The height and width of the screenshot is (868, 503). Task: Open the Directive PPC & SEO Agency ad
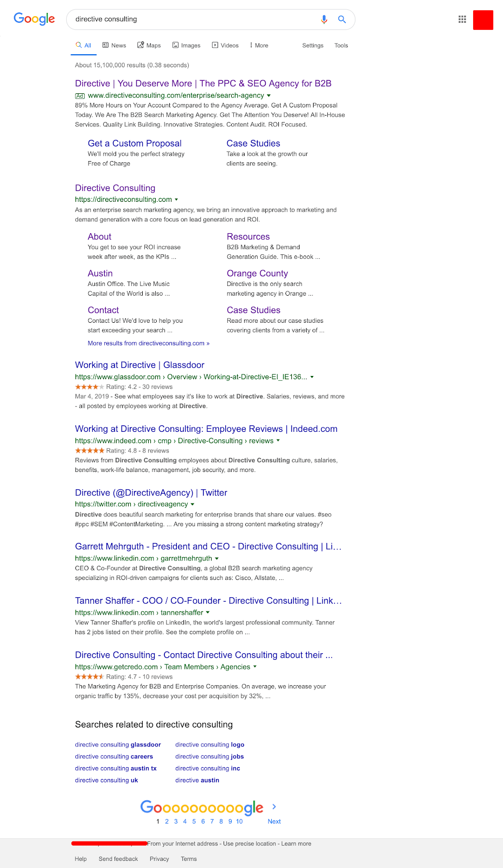(x=203, y=84)
